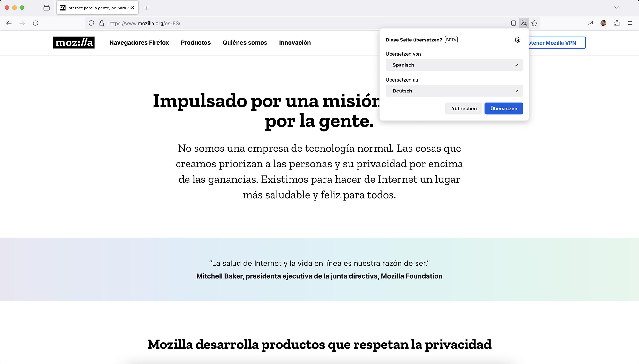Toggle Reader View icon in address bar
639x364 pixels.
click(x=513, y=23)
